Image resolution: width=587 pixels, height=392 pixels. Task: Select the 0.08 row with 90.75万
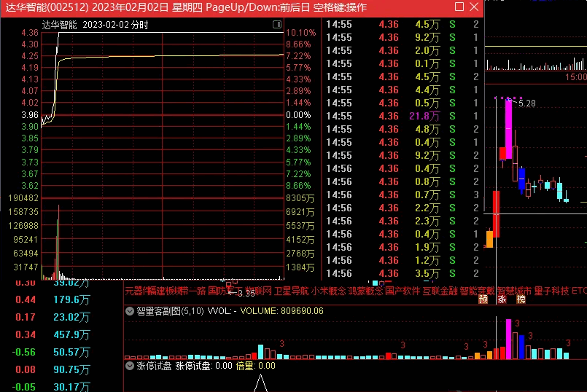click(53, 369)
